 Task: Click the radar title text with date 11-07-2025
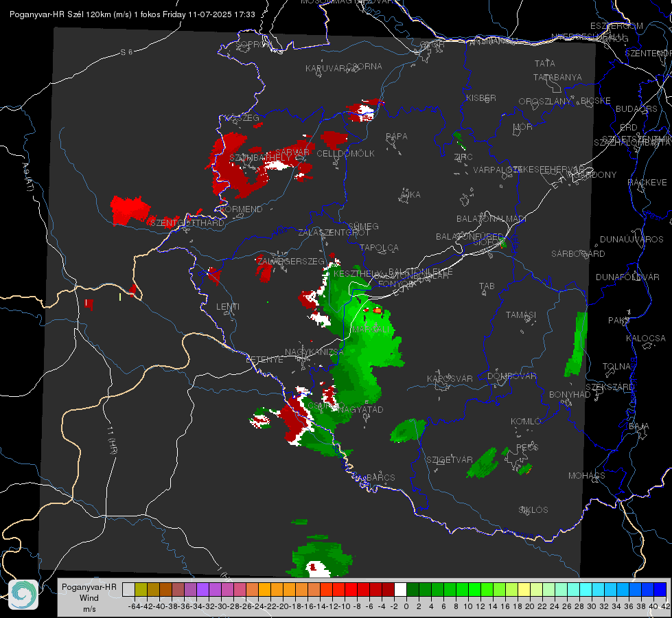[x=132, y=14]
